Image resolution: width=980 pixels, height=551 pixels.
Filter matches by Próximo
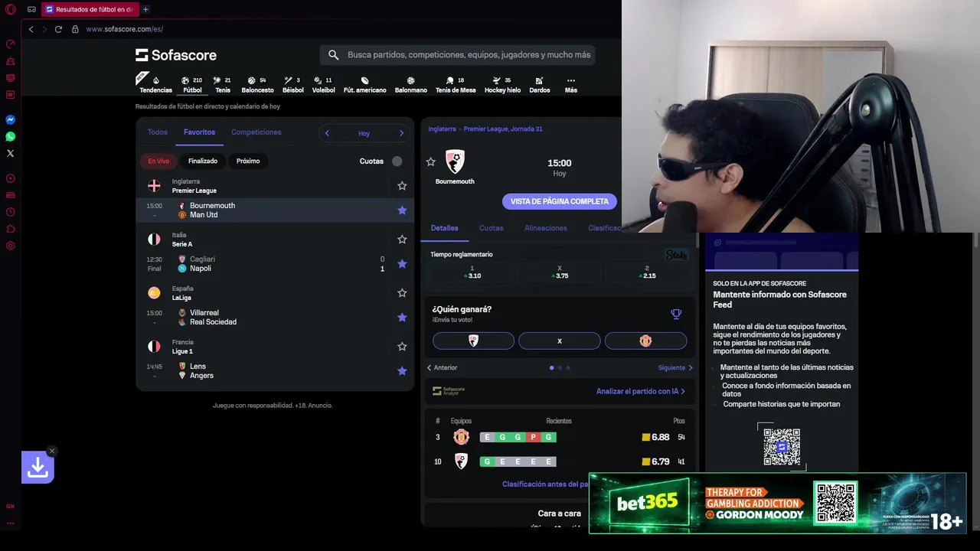[248, 161]
